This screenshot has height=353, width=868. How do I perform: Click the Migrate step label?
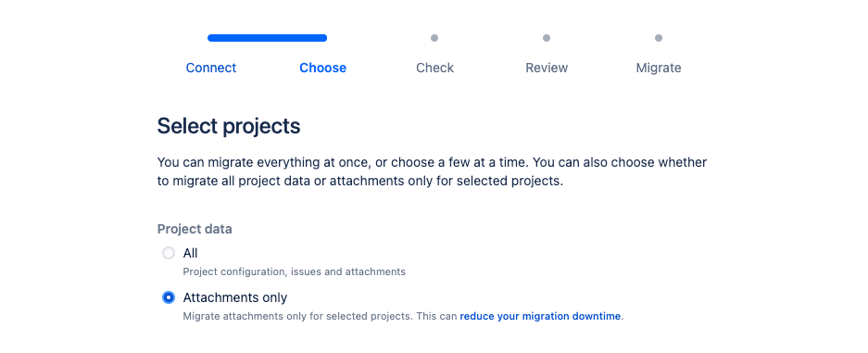coord(659,68)
